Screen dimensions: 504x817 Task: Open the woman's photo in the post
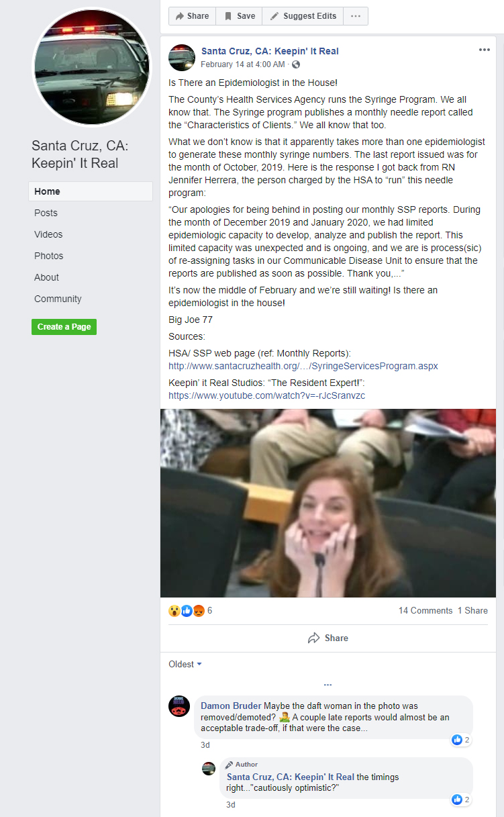[328, 503]
